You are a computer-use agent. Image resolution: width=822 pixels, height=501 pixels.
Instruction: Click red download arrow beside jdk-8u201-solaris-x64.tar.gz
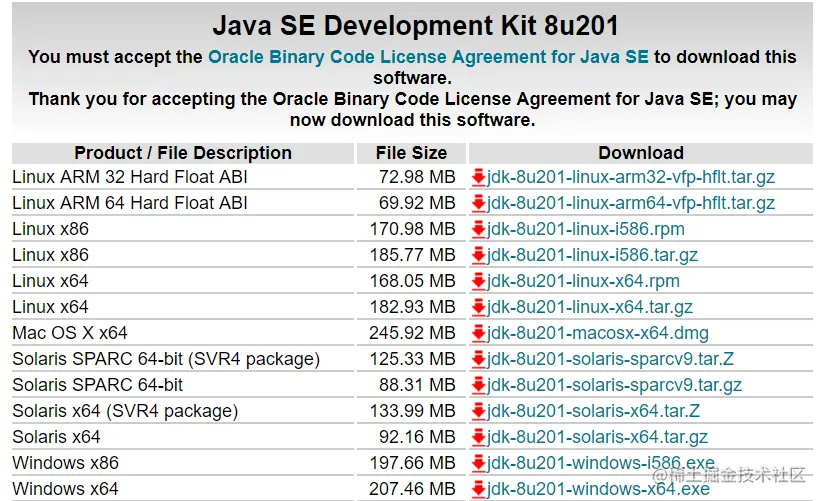478,437
